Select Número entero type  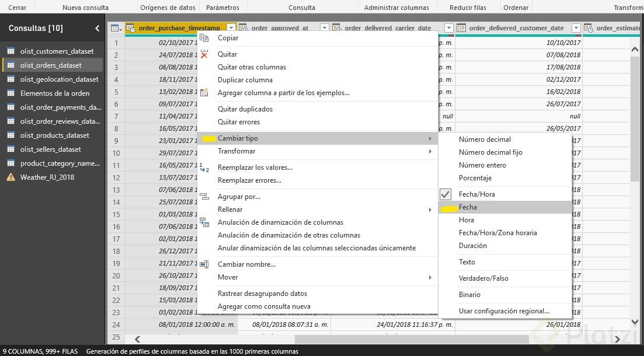point(482,165)
